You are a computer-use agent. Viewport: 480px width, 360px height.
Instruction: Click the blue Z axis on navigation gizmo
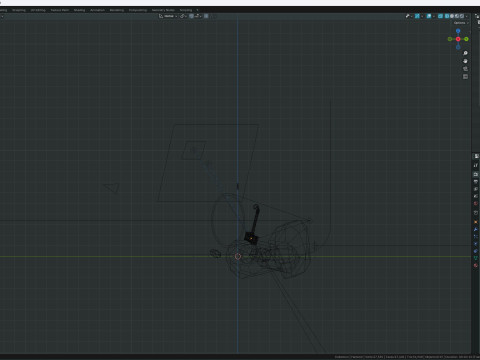pos(458,31)
